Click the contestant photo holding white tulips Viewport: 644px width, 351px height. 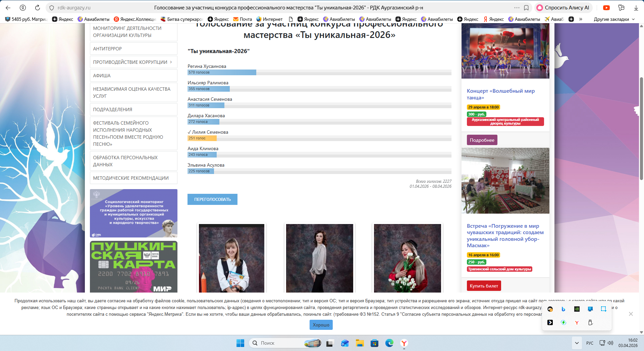(408, 258)
